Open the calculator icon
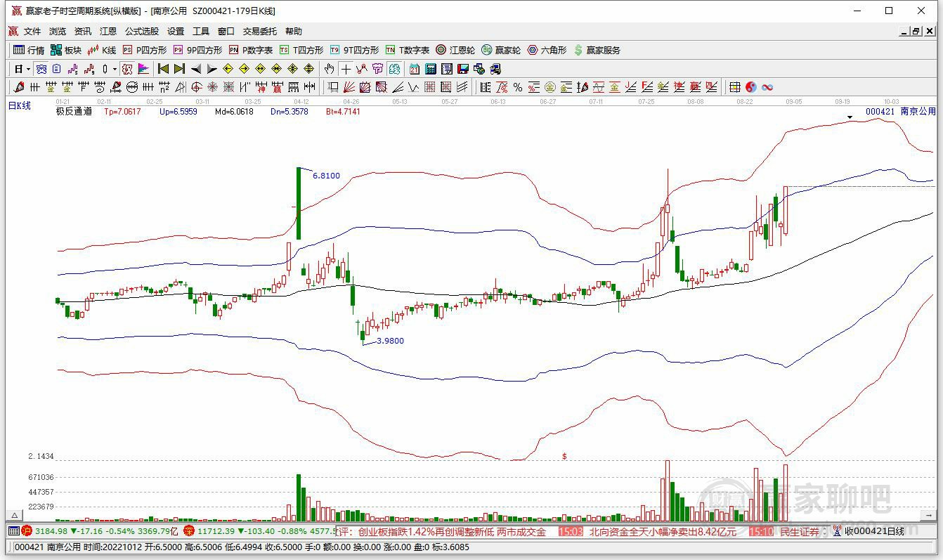Viewport: 943px width, 560px height. (x=430, y=69)
